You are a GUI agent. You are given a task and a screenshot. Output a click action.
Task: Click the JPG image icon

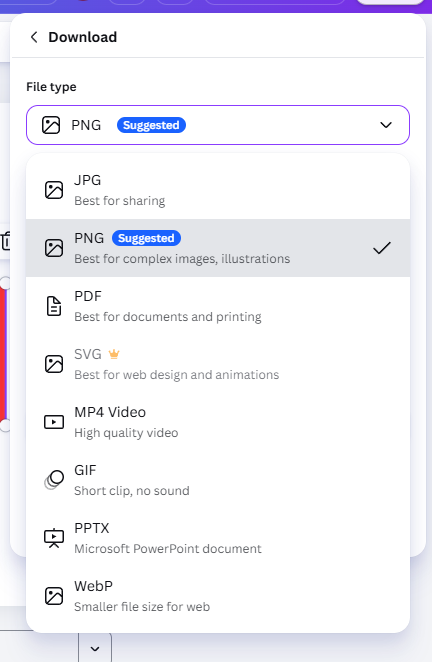click(54, 190)
